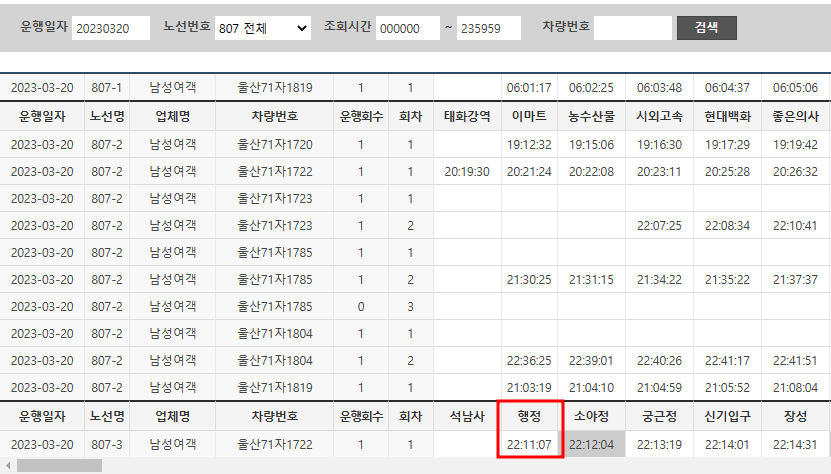The width and height of the screenshot is (831, 474).
Task: Open the 노선번호 807 전체 dropdown
Action: click(x=263, y=29)
